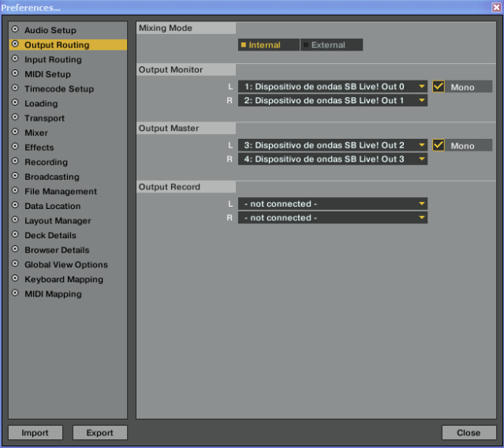Screen dimensions: 504x448
Task: Open Output Record L dropdown
Action: coord(333,203)
